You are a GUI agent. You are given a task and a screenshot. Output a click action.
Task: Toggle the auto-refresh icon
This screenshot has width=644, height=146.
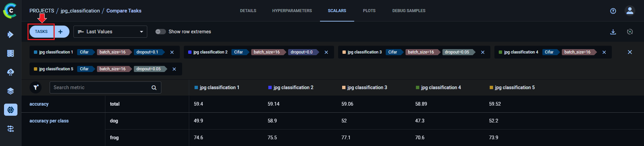click(630, 32)
